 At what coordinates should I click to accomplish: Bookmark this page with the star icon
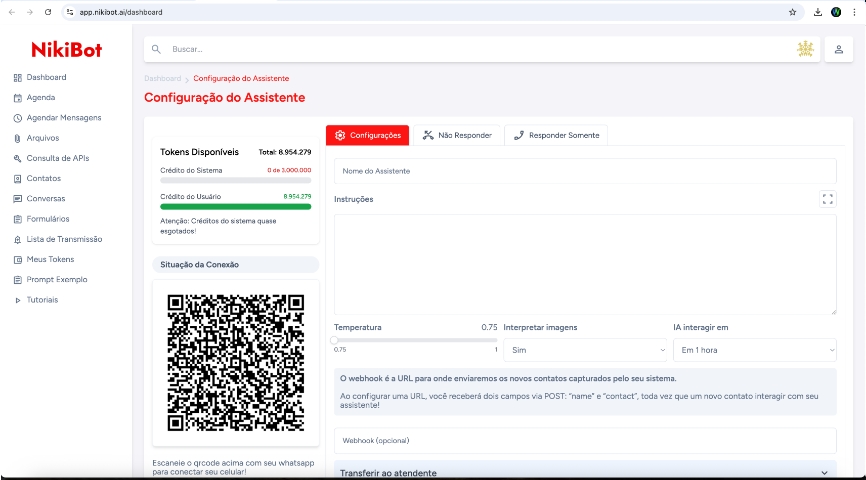tap(792, 12)
